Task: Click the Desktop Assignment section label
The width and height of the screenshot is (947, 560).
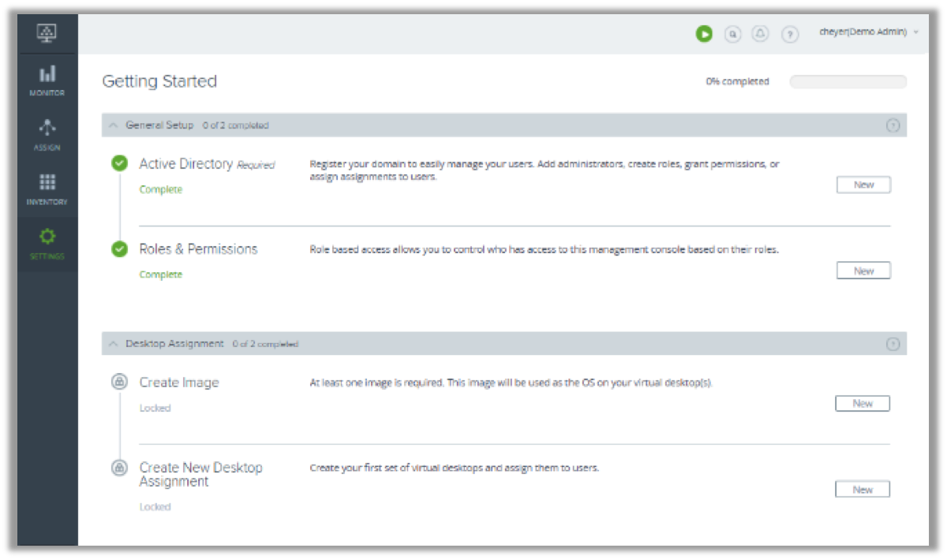Action: [174, 344]
